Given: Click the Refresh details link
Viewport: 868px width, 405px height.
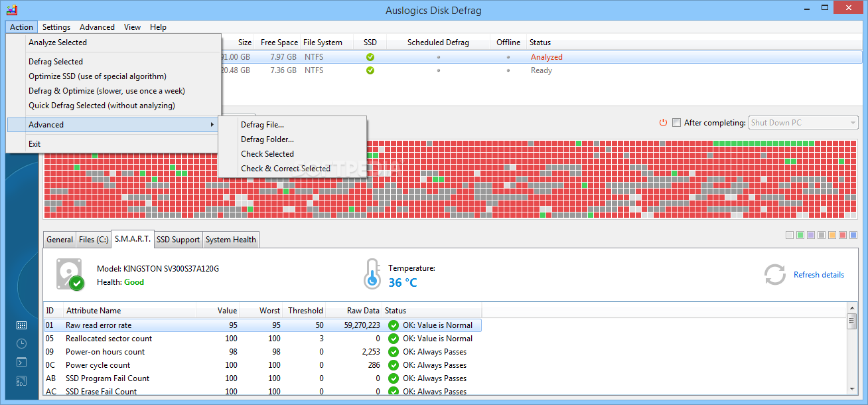Looking at the screenshot, I should (x=819, y=275).
